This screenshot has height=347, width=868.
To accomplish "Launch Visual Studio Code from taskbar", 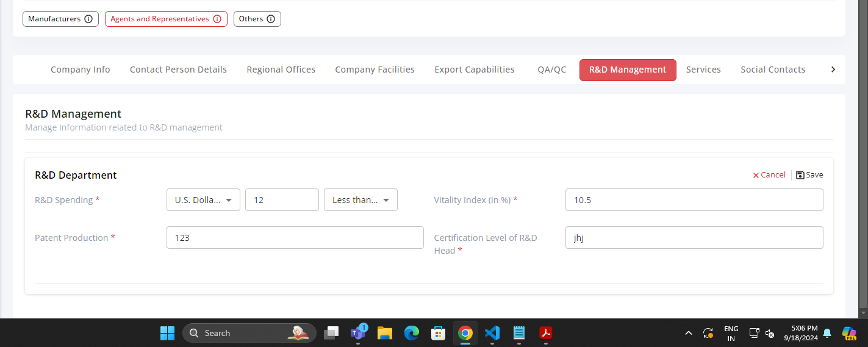I will point(492,333).
